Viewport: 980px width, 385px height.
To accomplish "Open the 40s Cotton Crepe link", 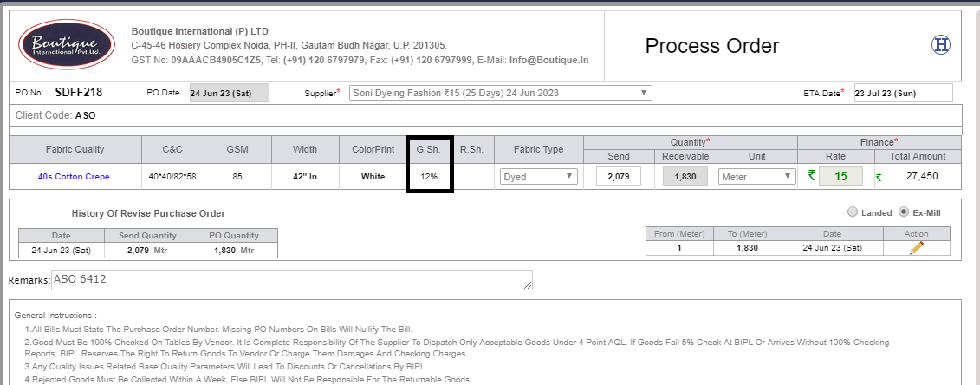I will click(75, 176).
